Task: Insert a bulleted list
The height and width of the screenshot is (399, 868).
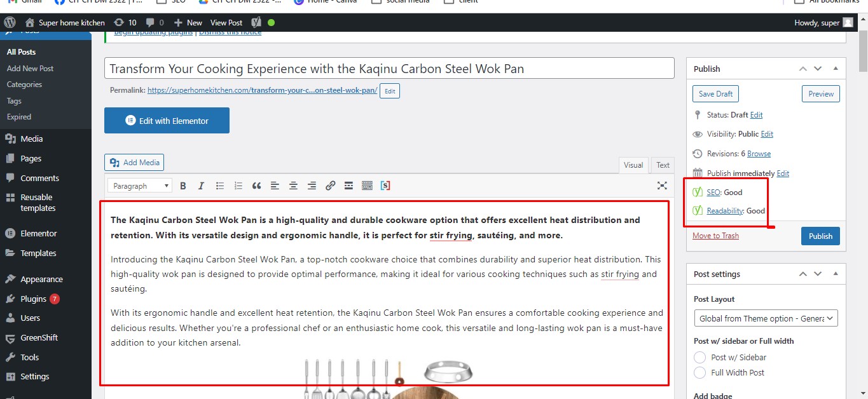Action: (219, 186)
